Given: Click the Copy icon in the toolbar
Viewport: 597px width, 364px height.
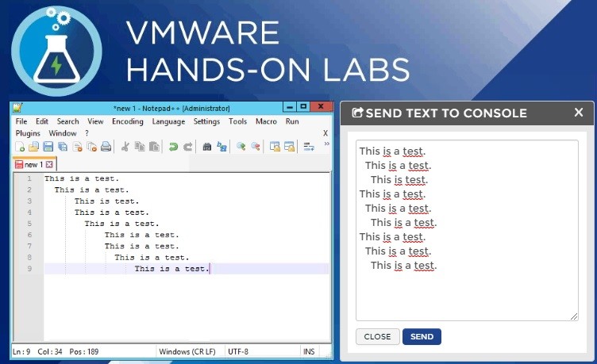Looking at the screenshot, I should click(140, 147).
